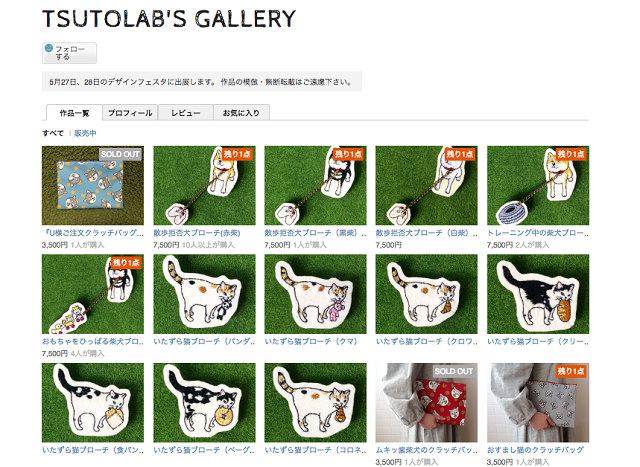Image resolution: width=640 pixels, height=467 pixels.
Task: Click the training shiba with tire thumbnail
Action: click(x=538, y=185)
